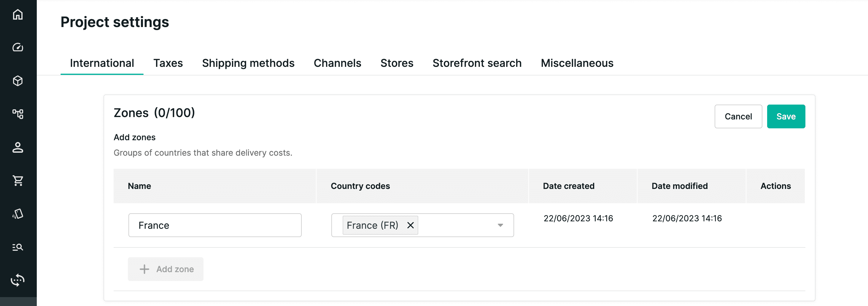Click the Date created value 22/06/2023 14:16

[x=578, y=218]
